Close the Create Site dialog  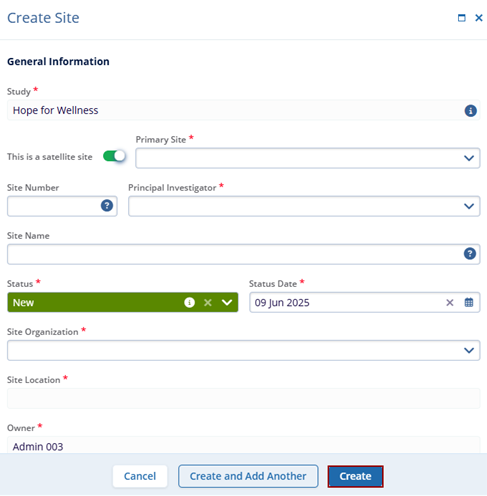click(479, 18)
